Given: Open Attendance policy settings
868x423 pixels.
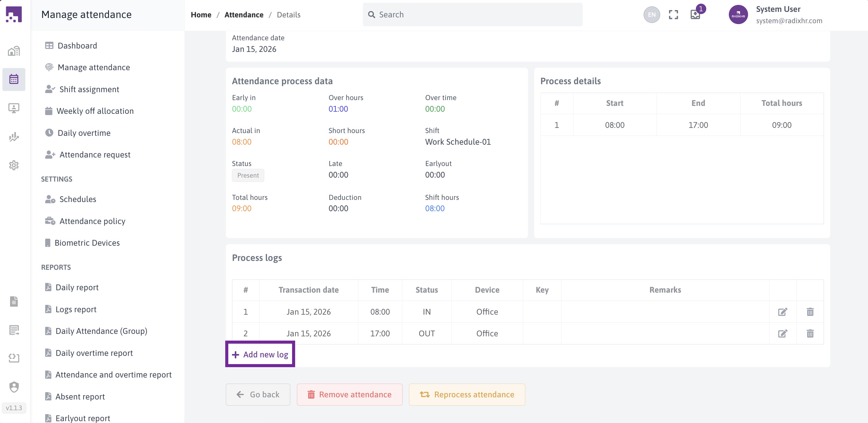Looking at the screenshot, I should 92,221.
